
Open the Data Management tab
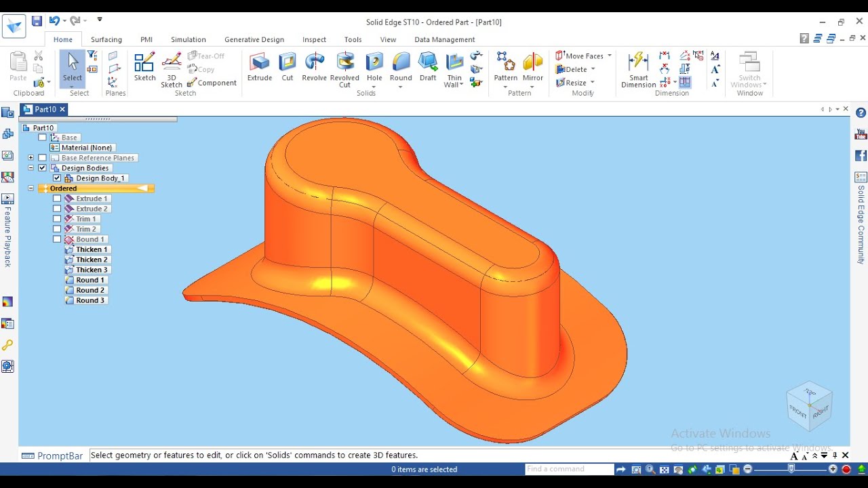pyautogui.click(x=445, y=39)
